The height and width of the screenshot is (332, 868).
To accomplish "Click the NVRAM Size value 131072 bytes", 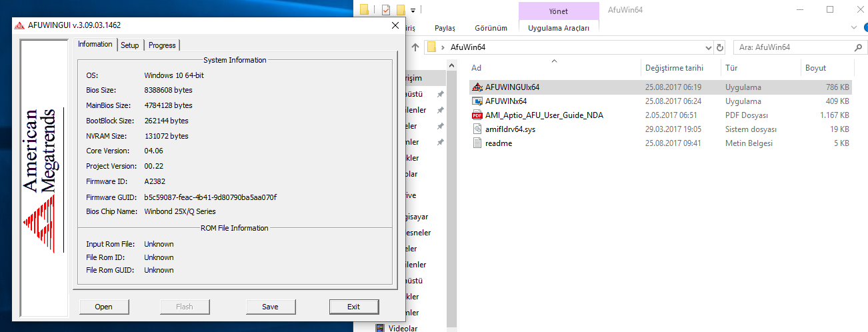I will (166, 136).
